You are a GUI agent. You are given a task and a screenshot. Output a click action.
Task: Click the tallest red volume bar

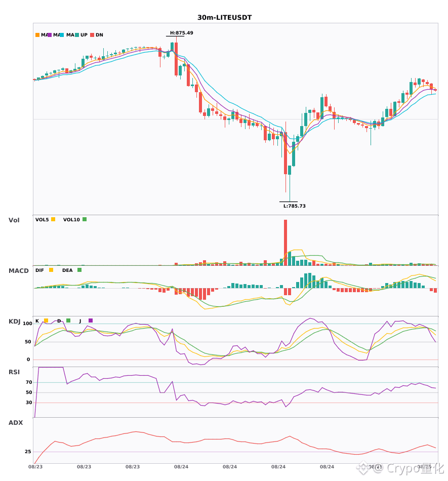(286, 243)
